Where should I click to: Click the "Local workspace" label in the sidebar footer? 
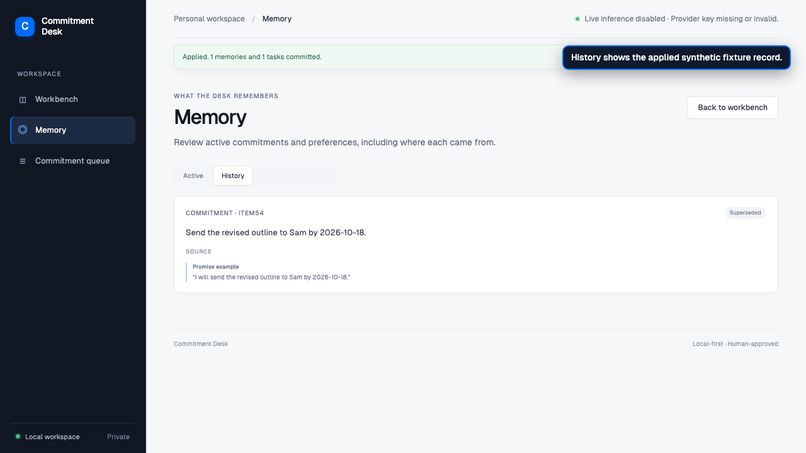52,437
